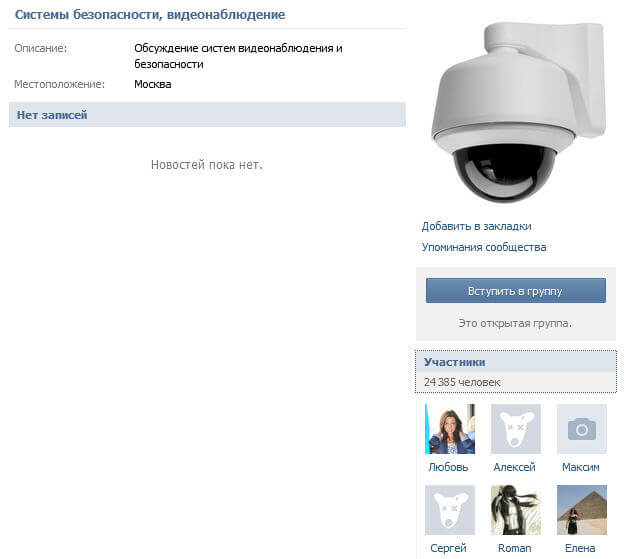Click Сергей's deactivated dog avatar
The width and height of the screenshot is (624, 559).
click(450, 510)
